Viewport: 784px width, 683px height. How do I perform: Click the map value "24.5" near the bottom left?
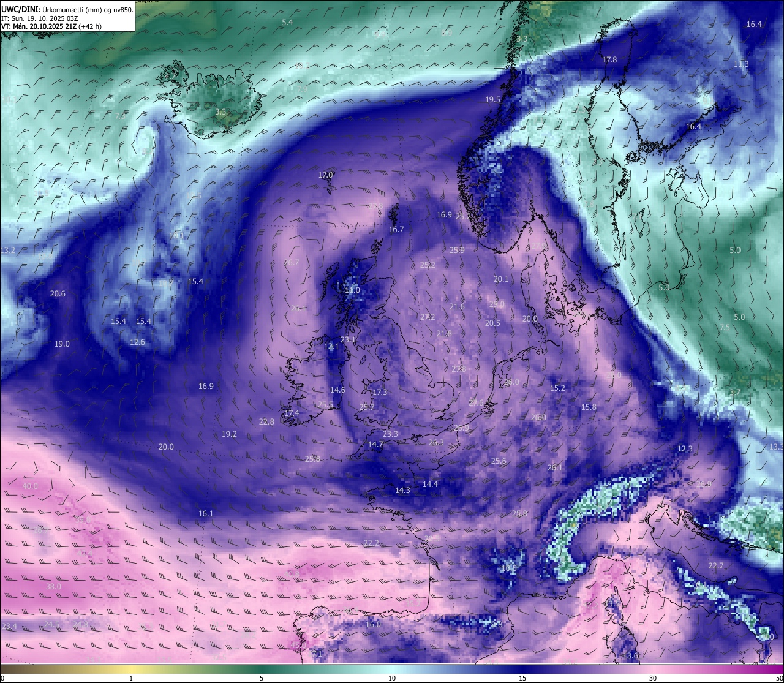51,625
